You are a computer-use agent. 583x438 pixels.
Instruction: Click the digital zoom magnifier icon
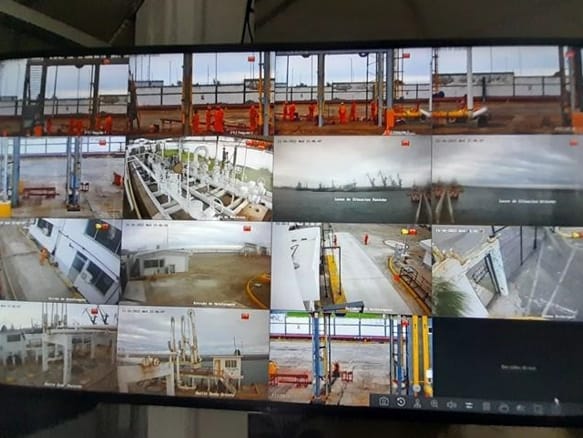[x=434, y=404]
